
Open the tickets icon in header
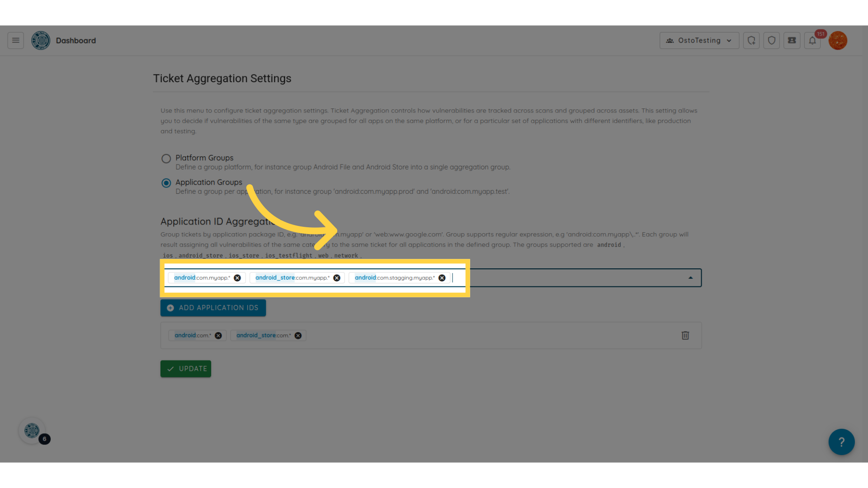(x=792, y=41)
